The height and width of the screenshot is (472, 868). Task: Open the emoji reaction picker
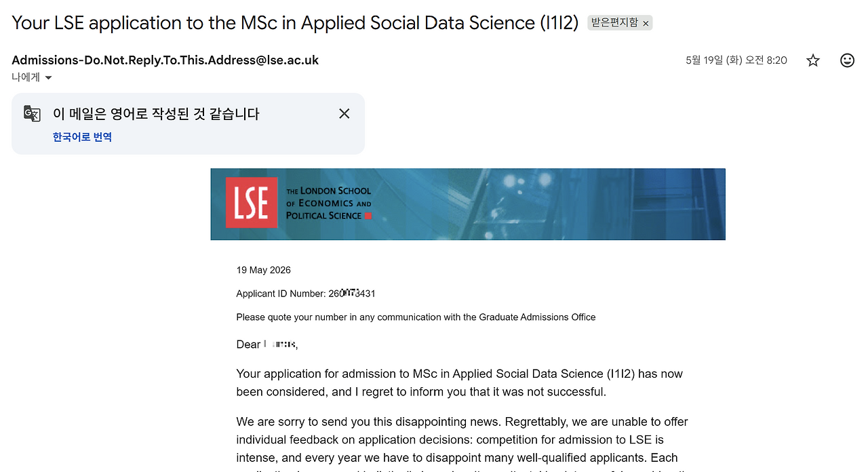pyautogui.click(x=847, y=60)
